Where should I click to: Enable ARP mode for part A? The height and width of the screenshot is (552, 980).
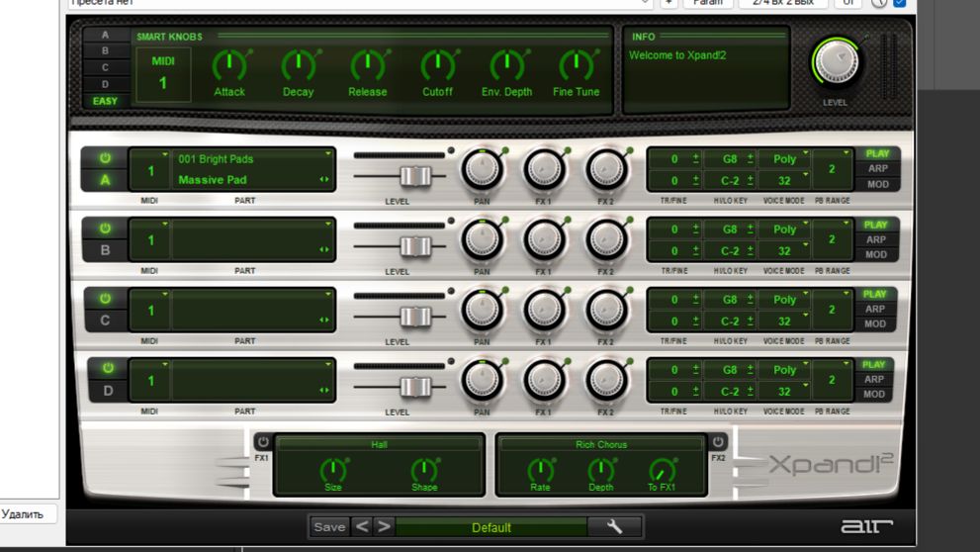[x=877, y=169]
